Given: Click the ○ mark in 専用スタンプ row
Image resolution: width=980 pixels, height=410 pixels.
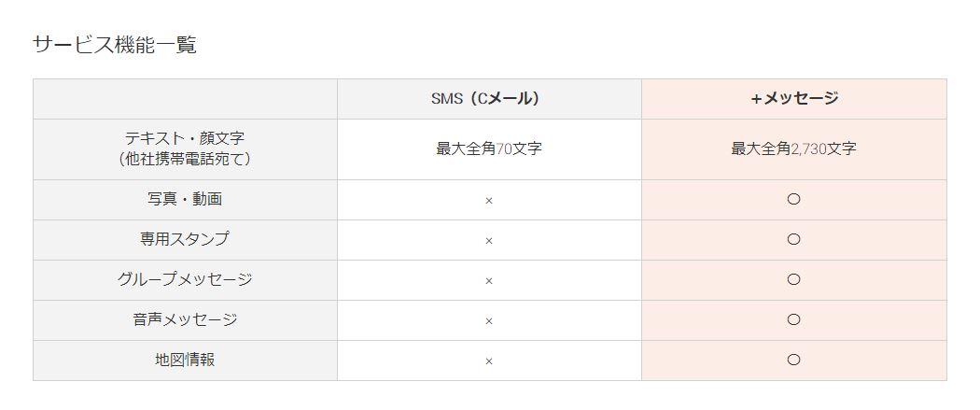Looking at the screenshot, I should [x=793, y=239].
